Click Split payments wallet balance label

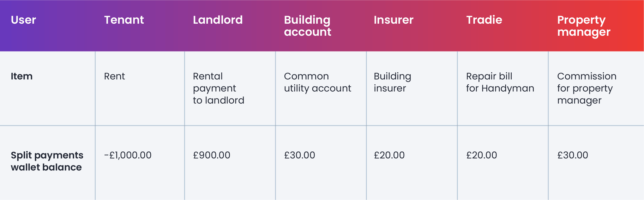[x=47, y=161]
